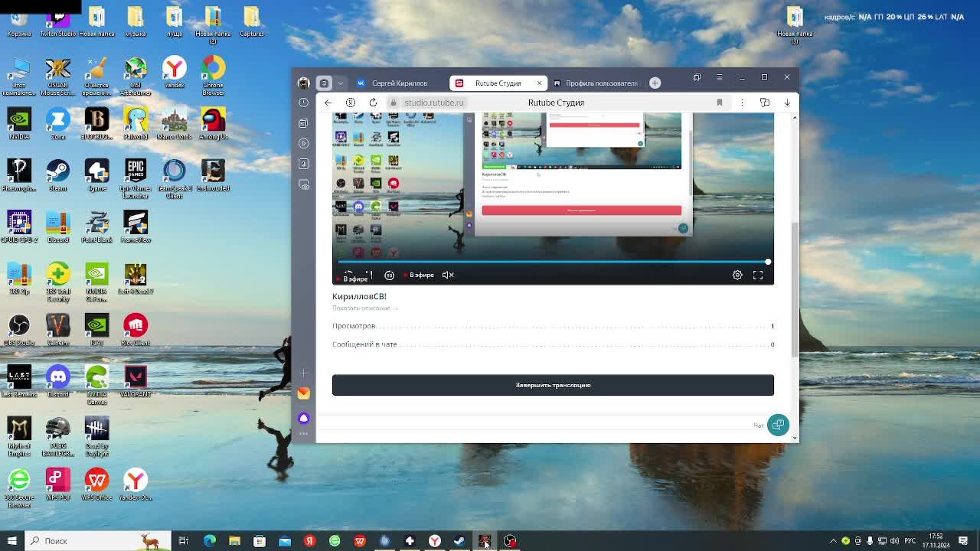Open the Discord shortcut beside VALORANT
Viewport: 980px width, 551px height.
point(57,381)
